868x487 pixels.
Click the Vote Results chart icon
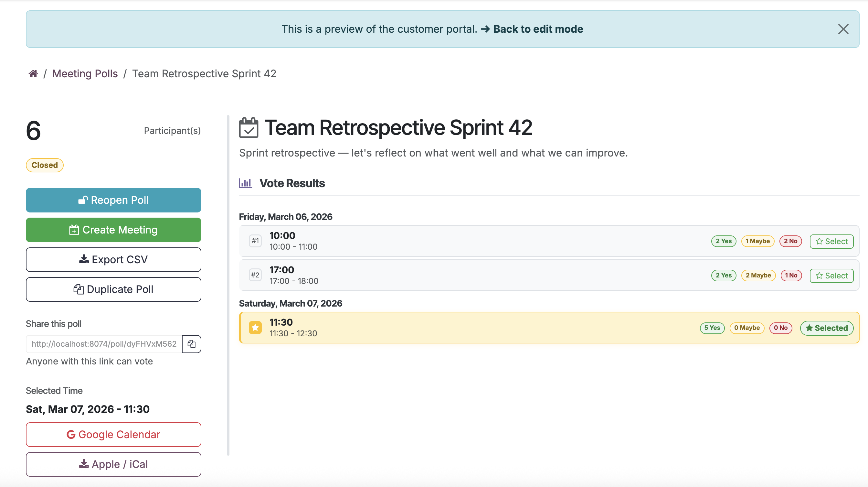coord(245,183)
